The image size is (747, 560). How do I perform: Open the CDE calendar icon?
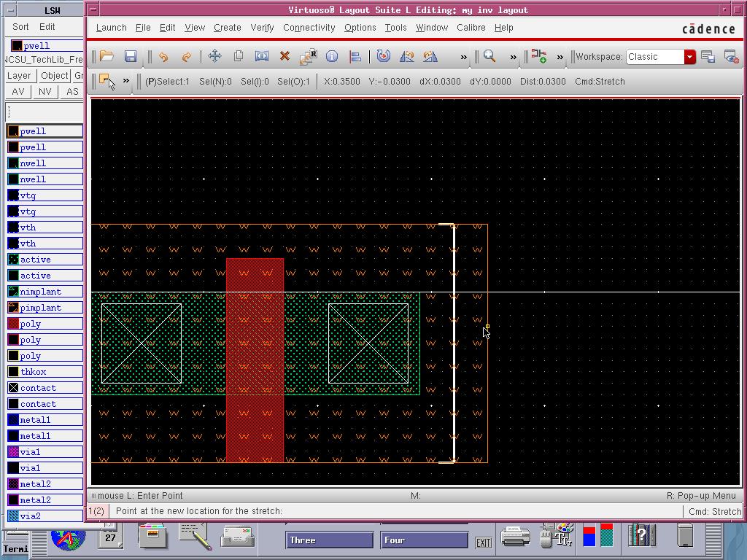[x=110, y=535]
